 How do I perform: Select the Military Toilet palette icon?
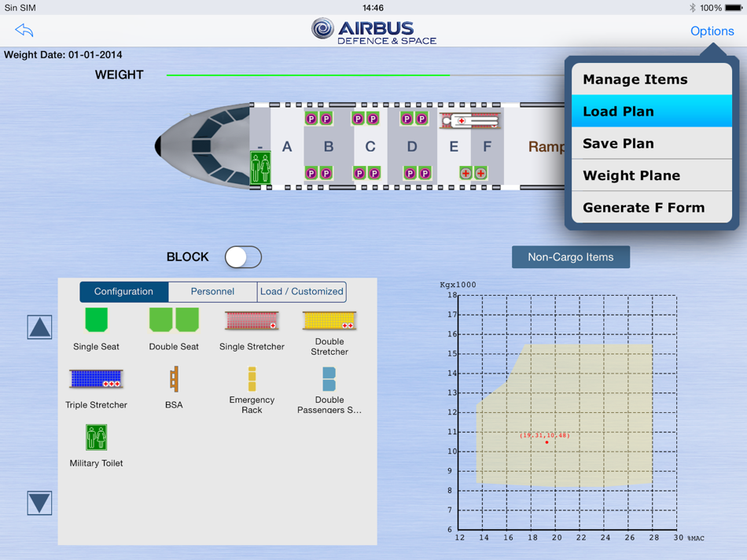point(96,437)
